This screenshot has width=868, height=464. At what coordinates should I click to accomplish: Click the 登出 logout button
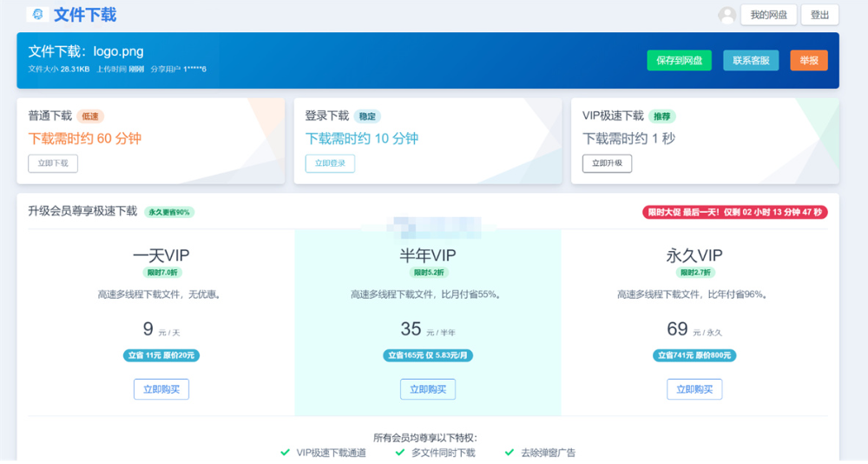(819, 15)
